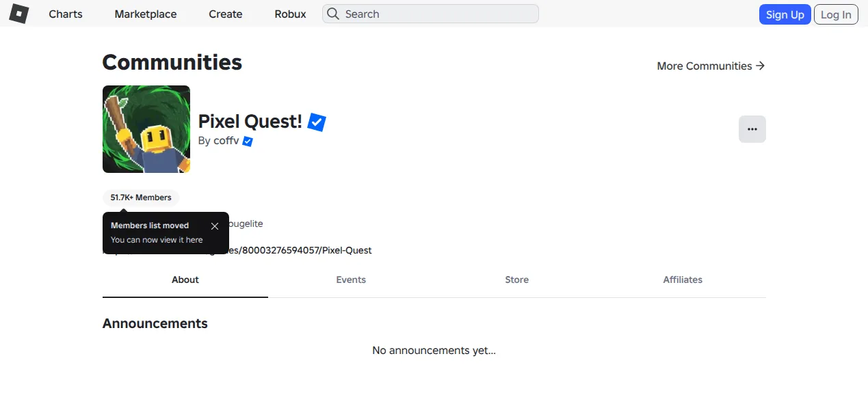
Task: Open the Create menu item
Action: (x=226, y=14)
